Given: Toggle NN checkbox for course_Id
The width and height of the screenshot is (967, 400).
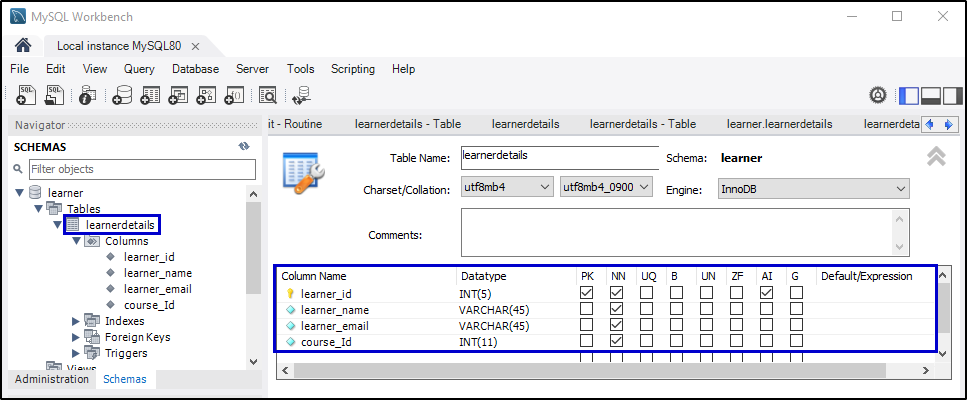Looking at the screenshot, I should click(x=617, y=341).
